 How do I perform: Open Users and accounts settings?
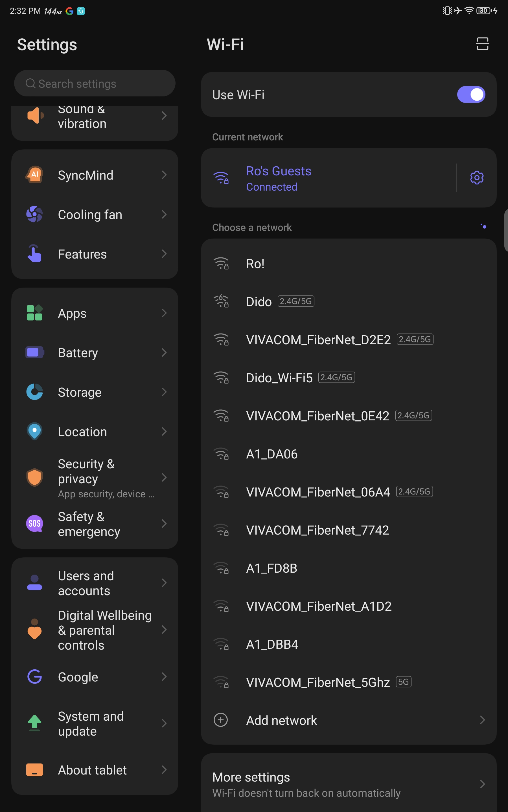tap(95, 583)
